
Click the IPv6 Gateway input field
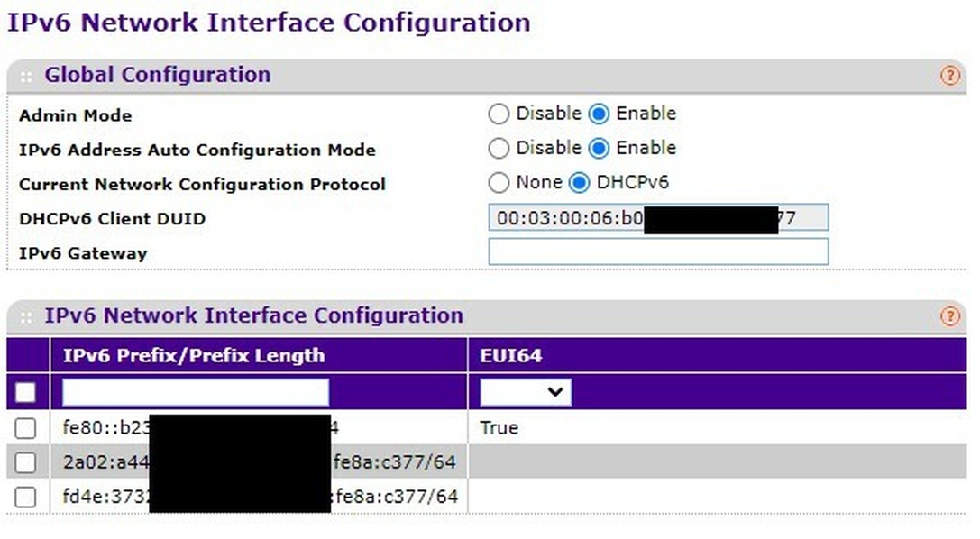pyautogui.click(x=658, y=251)
